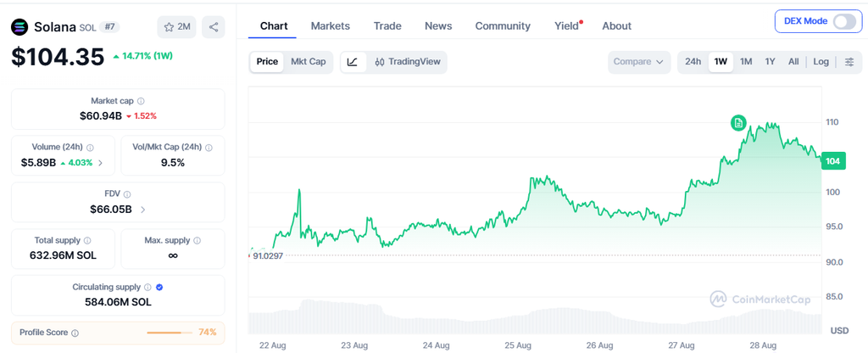Image resolution: width=868 pixels, height=353 pixels.
Task: Open chart settings sliders icon
Action: pyautogui.click(x=849, y=62)
